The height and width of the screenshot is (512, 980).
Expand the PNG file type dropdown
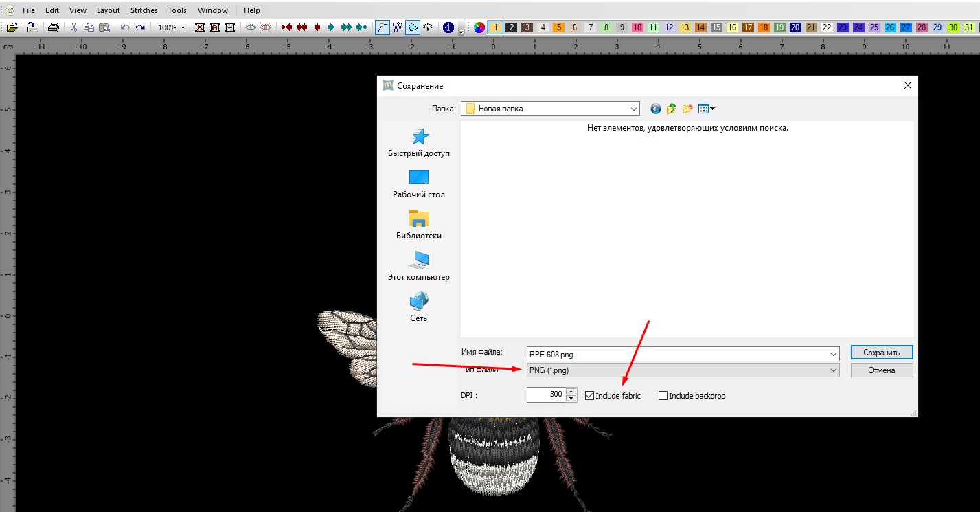pos(833,370)
